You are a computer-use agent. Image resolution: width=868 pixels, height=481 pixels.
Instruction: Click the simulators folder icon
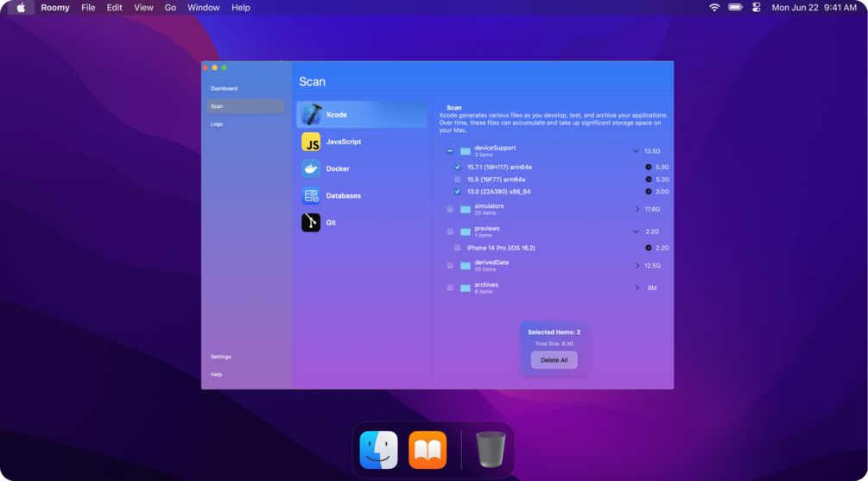tap(466, 209)
